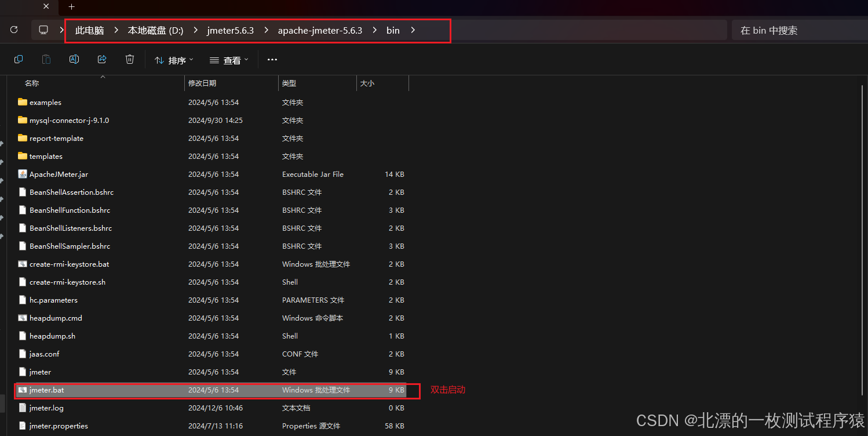
Task: Click the mysql-connector-j-9.1.0 folder name
Action: 69,120
